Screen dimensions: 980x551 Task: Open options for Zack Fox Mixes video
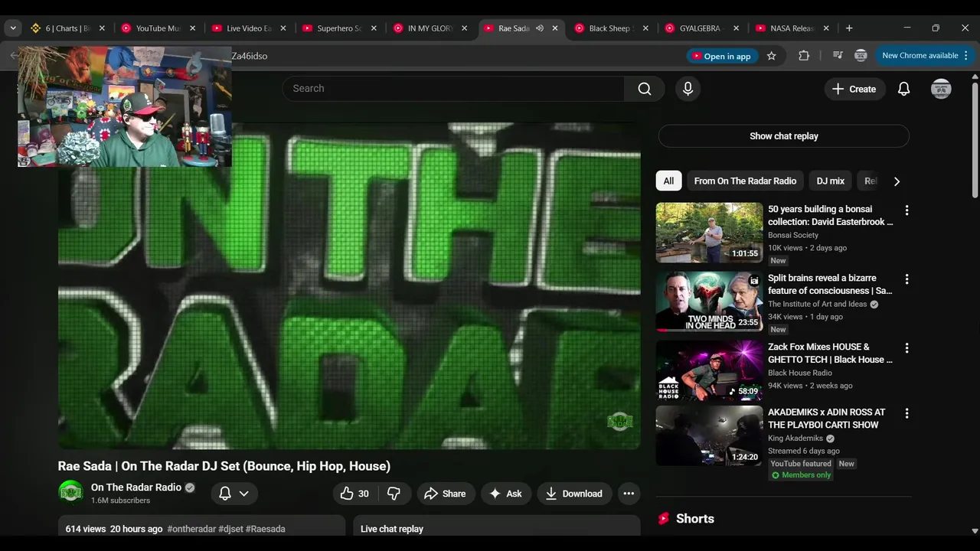coord(906,347)
